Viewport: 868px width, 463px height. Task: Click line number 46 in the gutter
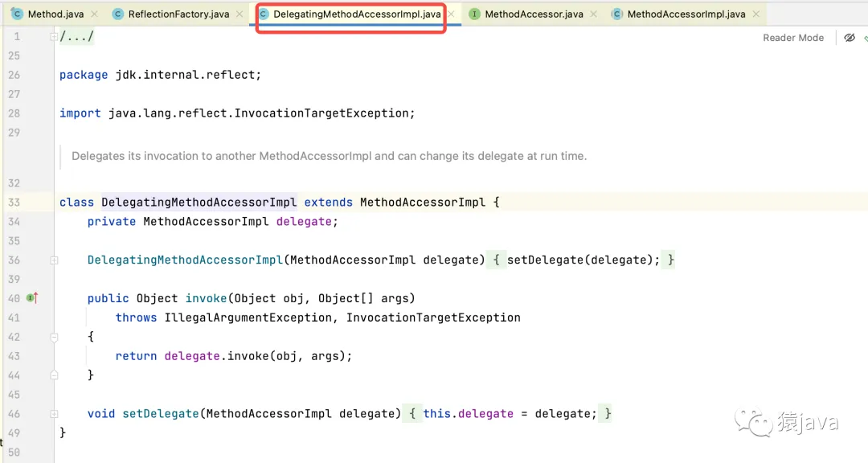pos(14,414)
